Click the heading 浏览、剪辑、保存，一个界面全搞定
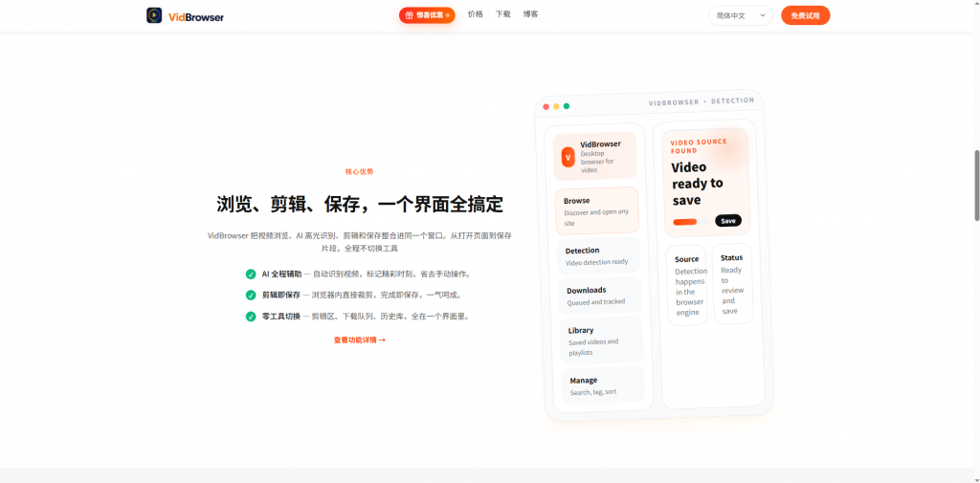Screen dimensions: 980x483 pyautogui.click(x=360, y=205)
